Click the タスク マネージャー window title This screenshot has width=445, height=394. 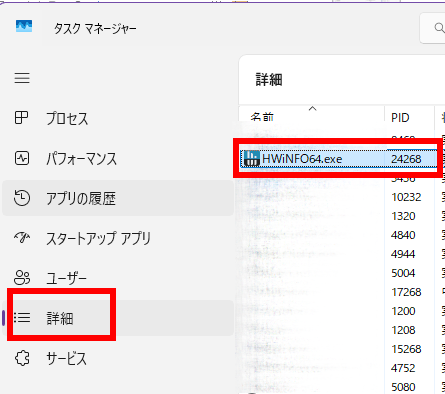95,29
